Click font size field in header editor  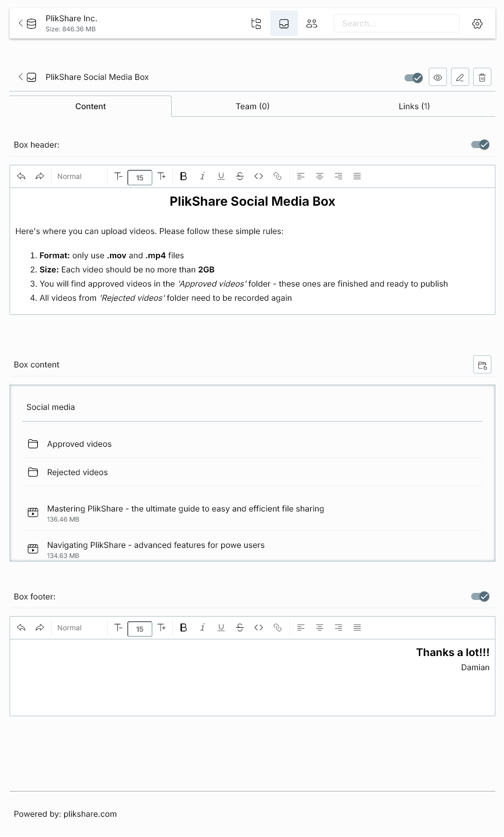click(x=140, y=177)
